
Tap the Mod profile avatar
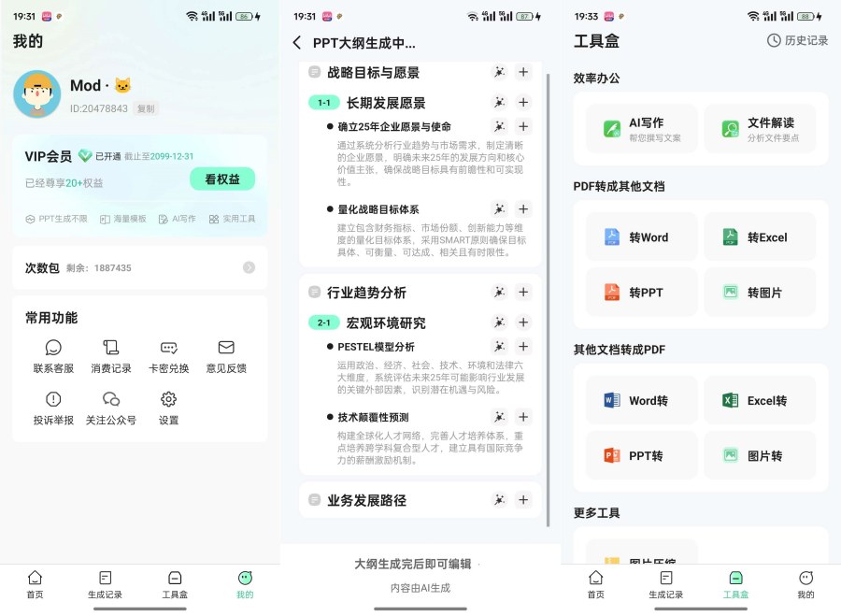pos(37,93)
